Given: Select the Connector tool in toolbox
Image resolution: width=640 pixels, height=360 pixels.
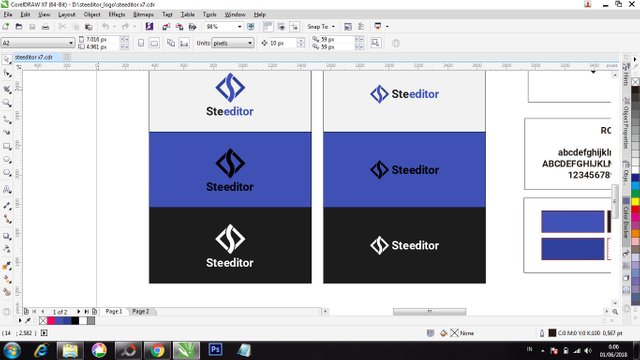Looking at the screenshot, I should point(7,219).
